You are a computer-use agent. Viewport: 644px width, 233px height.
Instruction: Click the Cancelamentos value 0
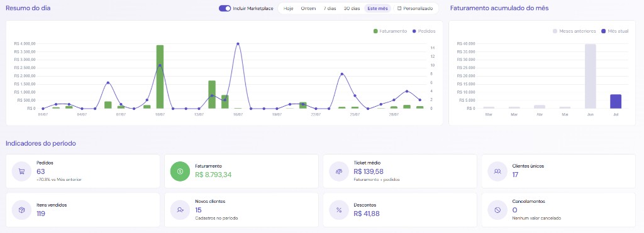pos(515,210)
